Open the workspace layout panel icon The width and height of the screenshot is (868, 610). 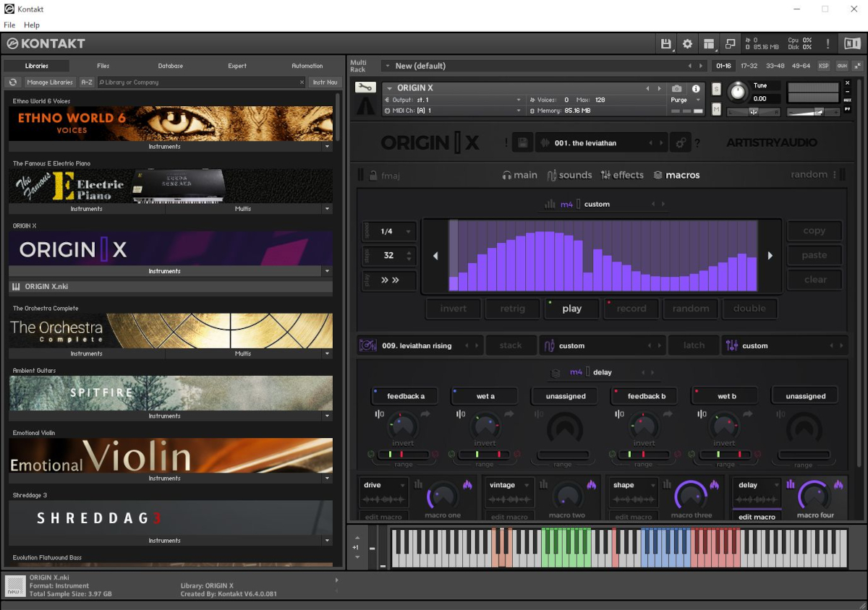coord(709,44)
